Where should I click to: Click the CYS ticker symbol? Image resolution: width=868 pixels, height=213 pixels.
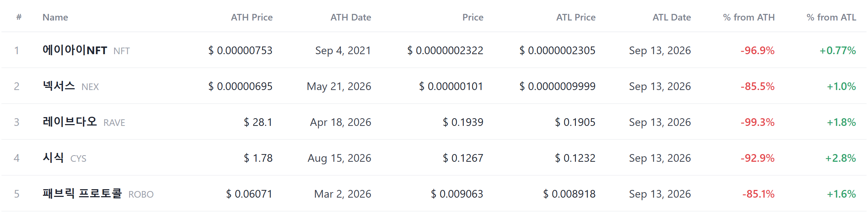78,158
